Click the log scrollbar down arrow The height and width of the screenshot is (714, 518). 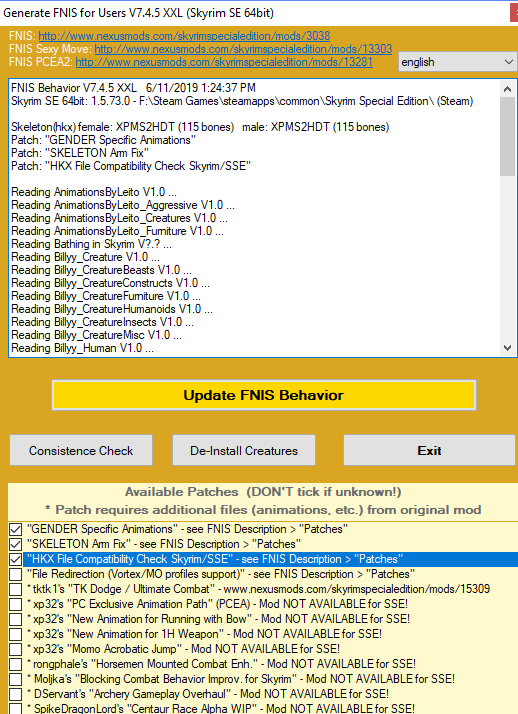coord(508,348)
